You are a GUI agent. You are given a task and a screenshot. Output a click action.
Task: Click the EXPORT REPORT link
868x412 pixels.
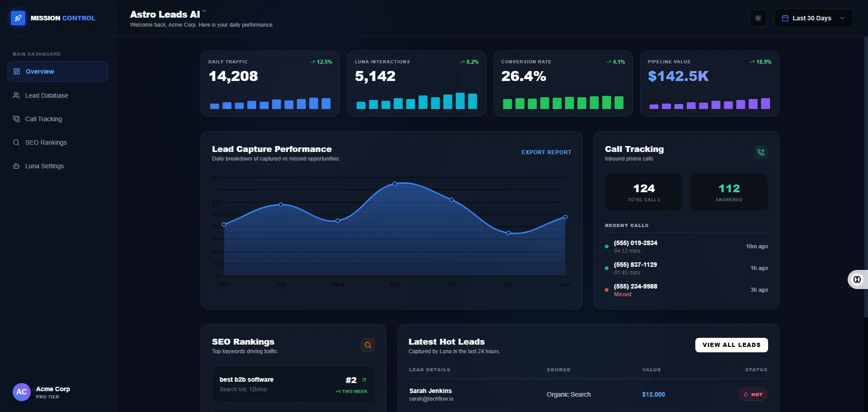click(x=546, y=152)
